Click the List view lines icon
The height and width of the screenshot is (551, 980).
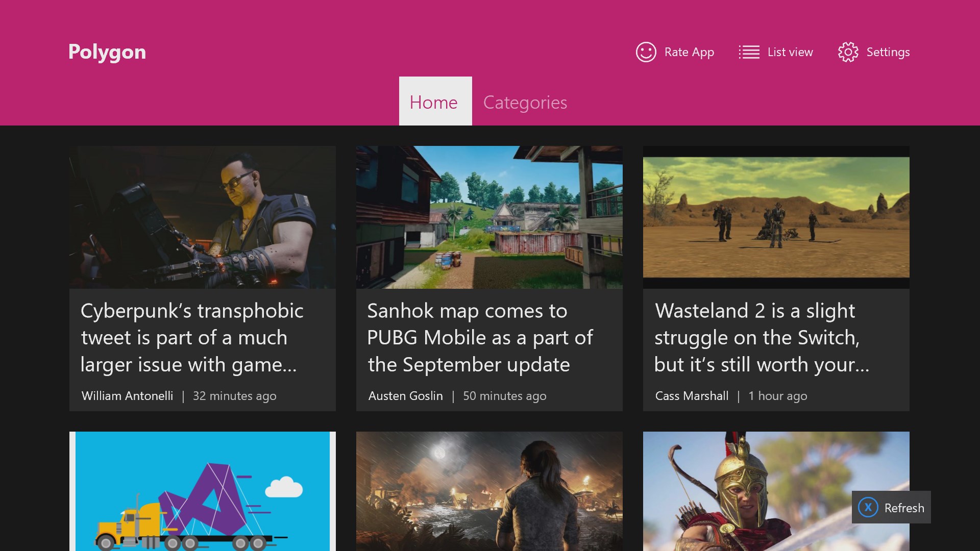click(749, 52)
